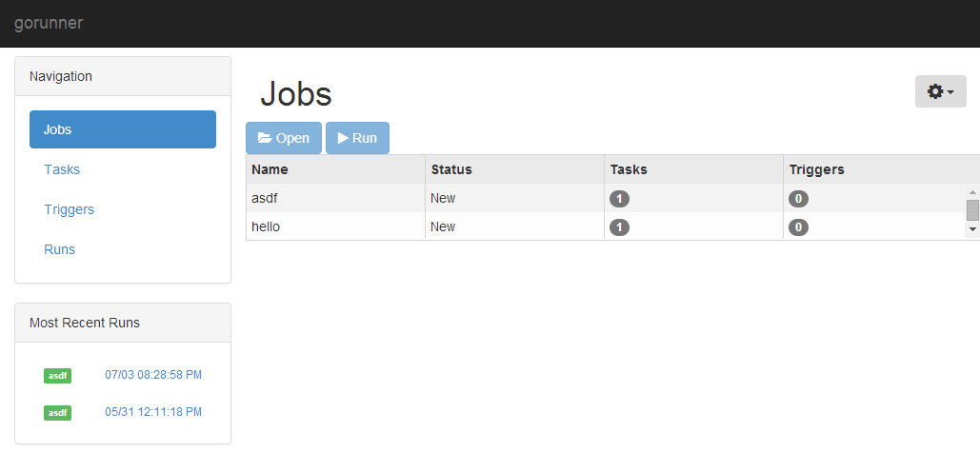Screen dimensions: 980x472
Task: Click the table scrollbar up arrow
Action: [x=972, y=192]
